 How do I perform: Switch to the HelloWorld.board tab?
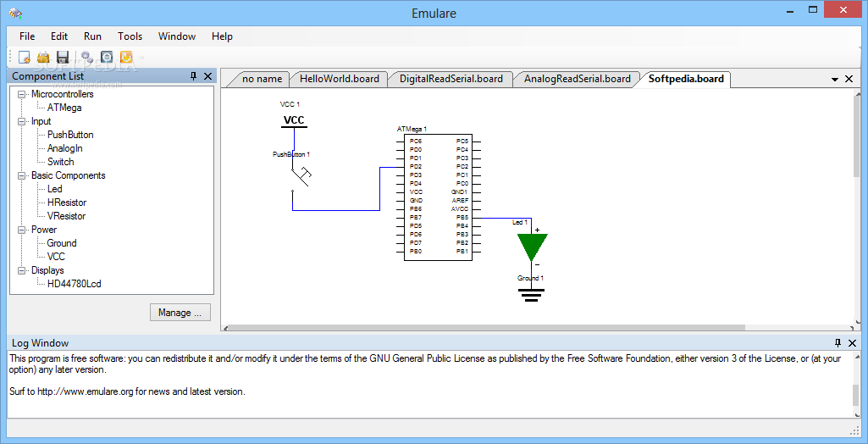tap(340, 79)
